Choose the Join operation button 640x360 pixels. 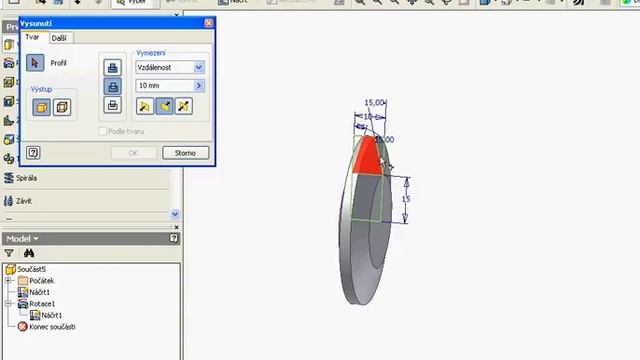click(x=113, y=67)
